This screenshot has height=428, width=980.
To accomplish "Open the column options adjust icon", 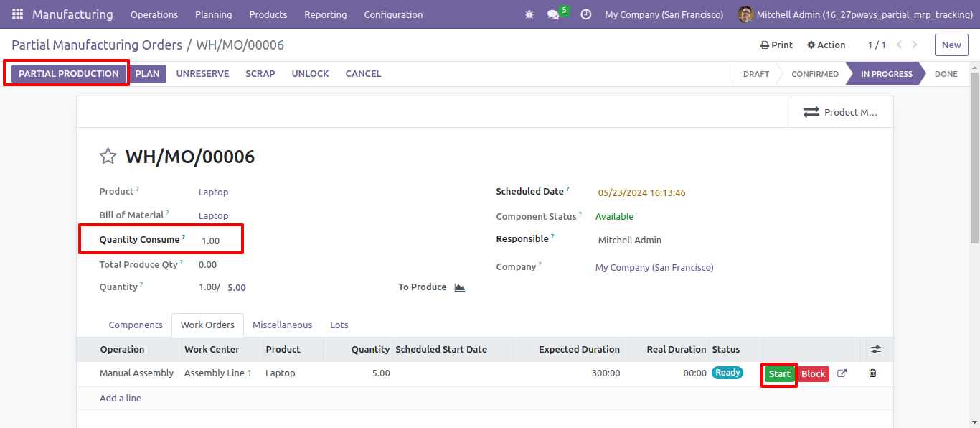I will [x=876, y=350].
